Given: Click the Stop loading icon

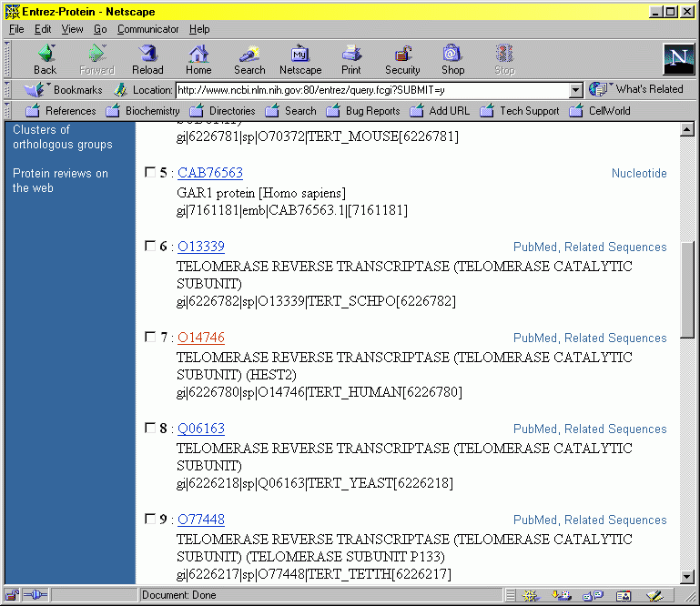Looking at the screenshot, I should pos(504,60).
